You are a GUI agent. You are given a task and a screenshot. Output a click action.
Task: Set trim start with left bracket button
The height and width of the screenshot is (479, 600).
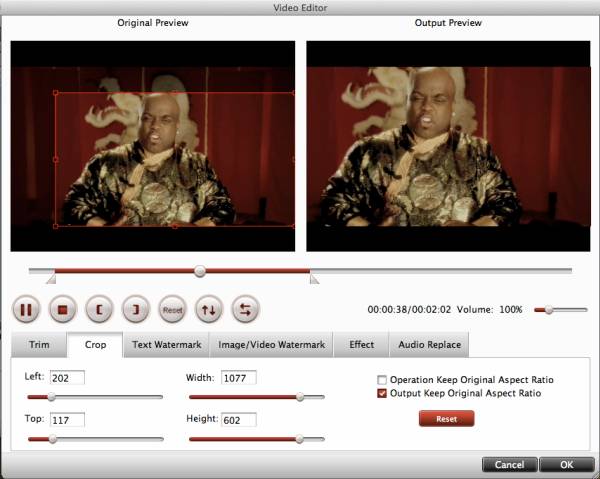[x=99, y=310]
